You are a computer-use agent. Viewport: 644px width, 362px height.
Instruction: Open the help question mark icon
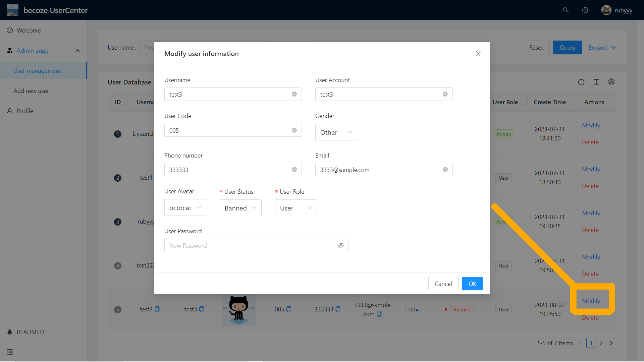(x=585, y=10)
